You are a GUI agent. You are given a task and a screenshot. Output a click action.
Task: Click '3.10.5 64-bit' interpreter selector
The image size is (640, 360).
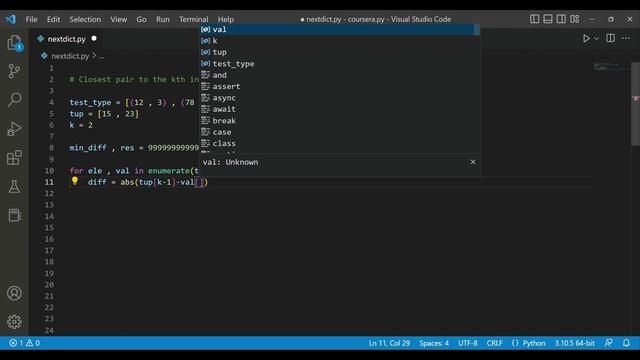point(574,343)
